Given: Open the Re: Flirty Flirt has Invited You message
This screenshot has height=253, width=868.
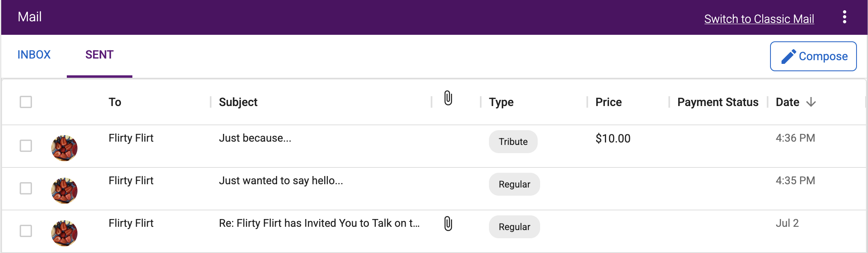Looking at the screenshot, I should coord(319,223).
